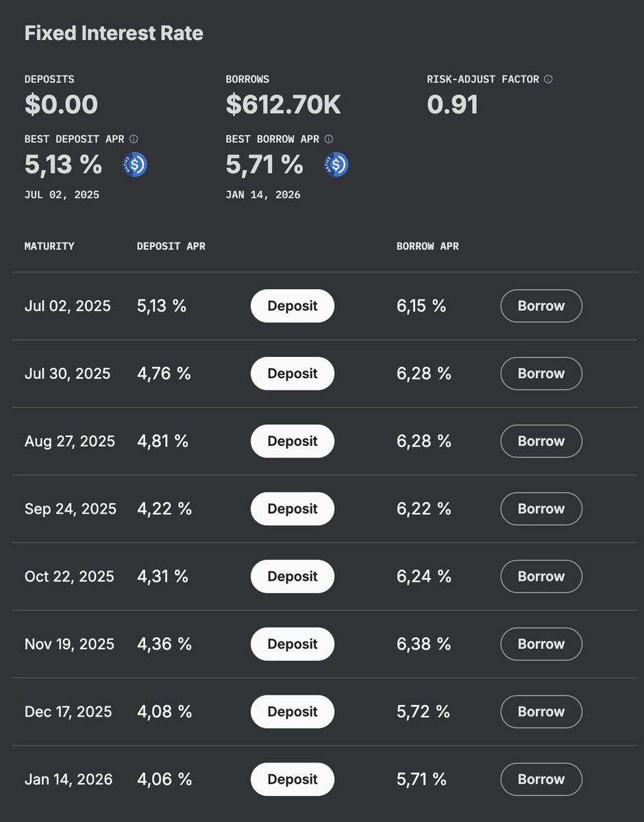Click USDC token icon next to 5,71 %
The height and width of the screenshot is (822, 644).
tap(336, 165)
